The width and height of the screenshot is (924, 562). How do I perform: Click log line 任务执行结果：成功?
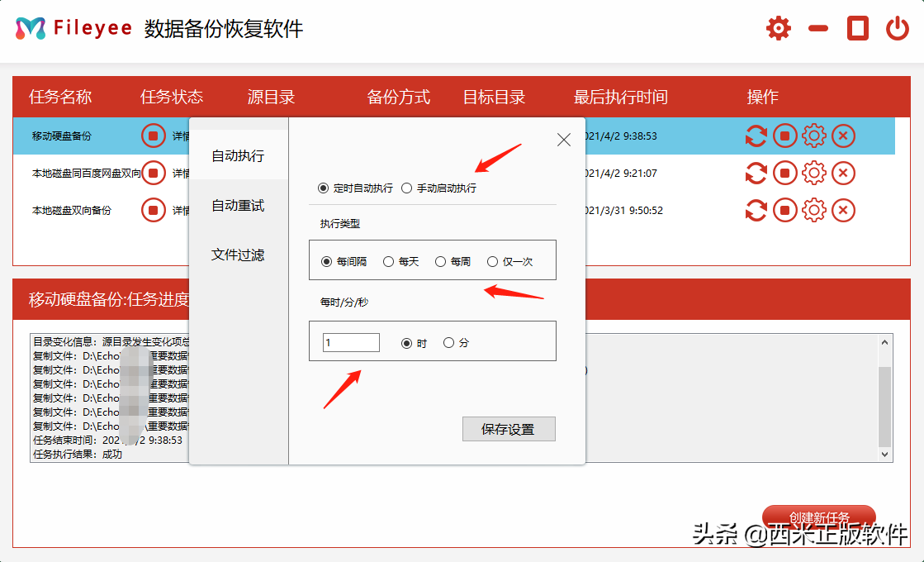coord(78,455)
